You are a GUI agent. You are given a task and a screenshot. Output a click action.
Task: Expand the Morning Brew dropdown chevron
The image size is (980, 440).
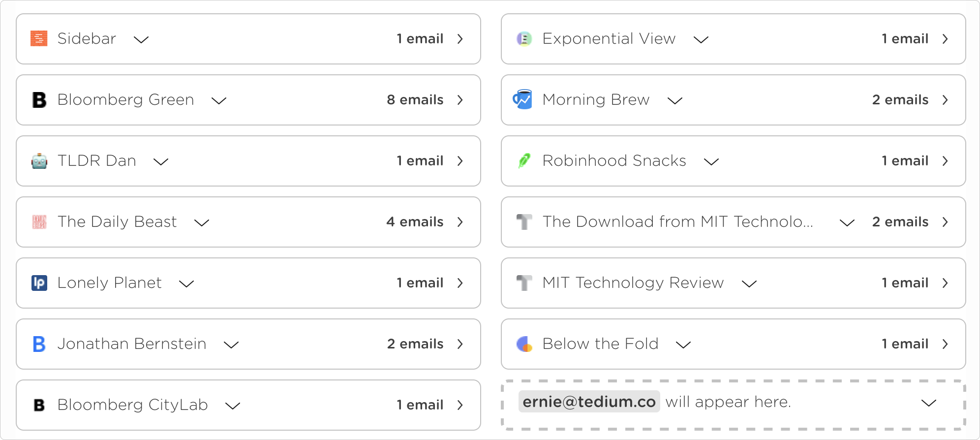[675, 100]
